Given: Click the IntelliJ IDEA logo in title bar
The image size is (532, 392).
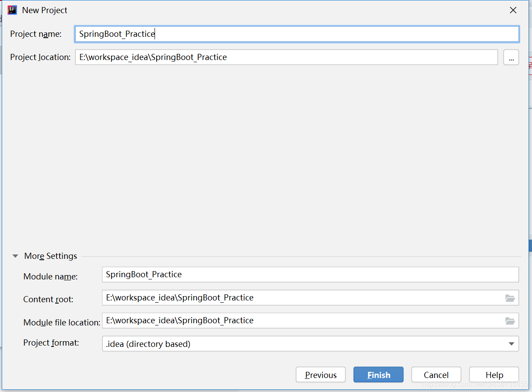Looking at the screenshot, I should pos(12,10).
